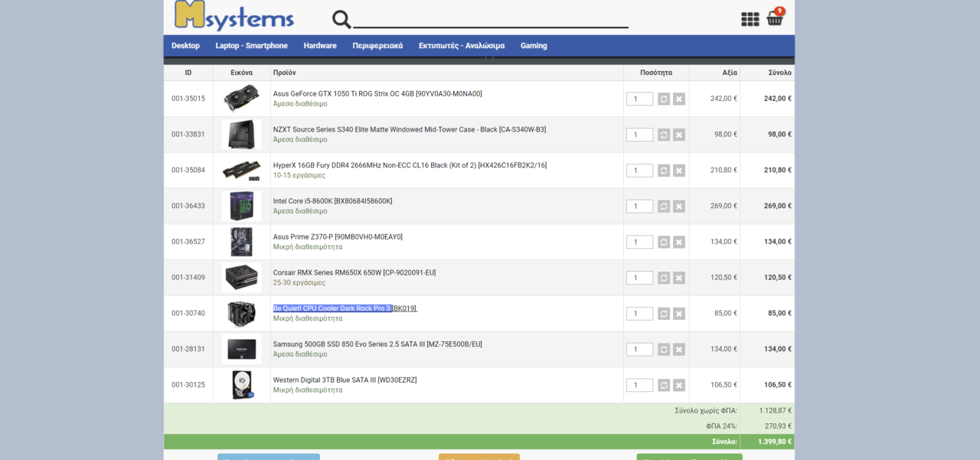Edit quantity field for Samsung 500GB SSD
Screen dimensions: 980x460
pyautogui.click(x=640, y=349)
